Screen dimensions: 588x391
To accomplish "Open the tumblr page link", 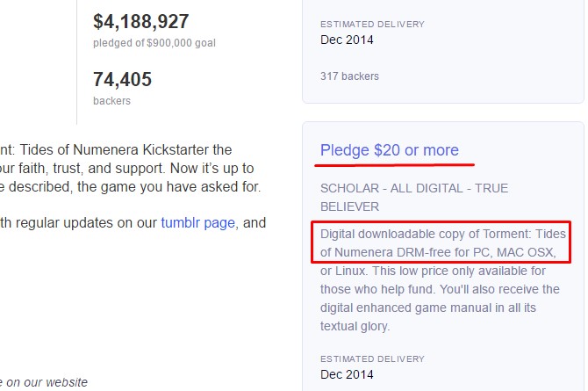I will pos(198,223).
